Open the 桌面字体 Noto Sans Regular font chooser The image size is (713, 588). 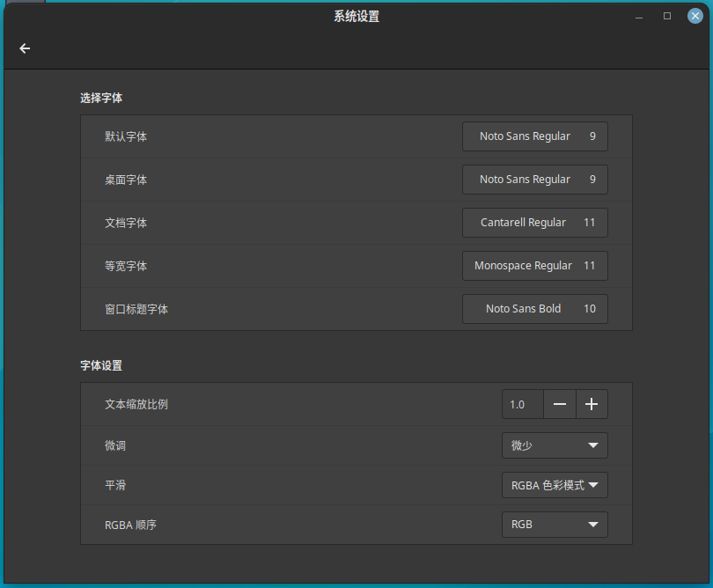click(534, 180)
